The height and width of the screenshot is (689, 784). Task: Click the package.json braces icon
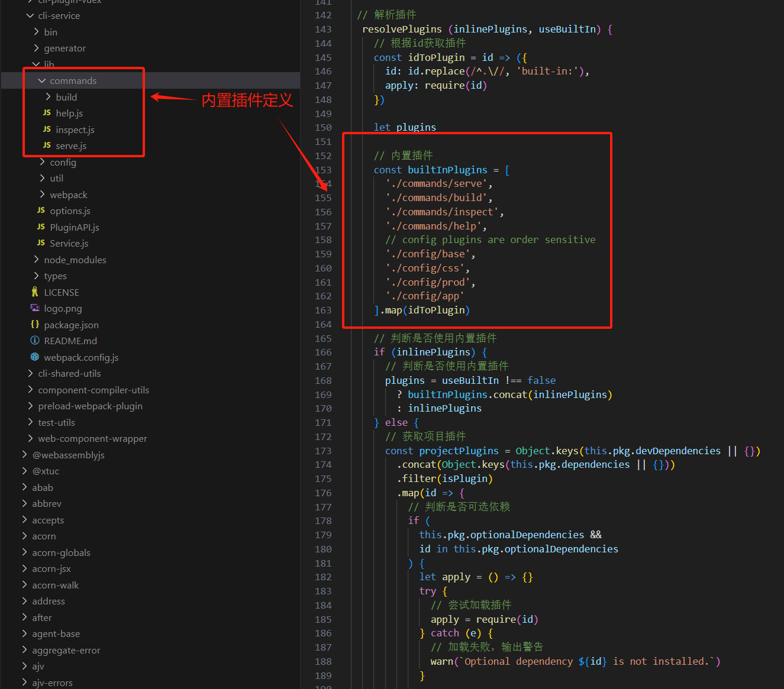coord(35,325)
